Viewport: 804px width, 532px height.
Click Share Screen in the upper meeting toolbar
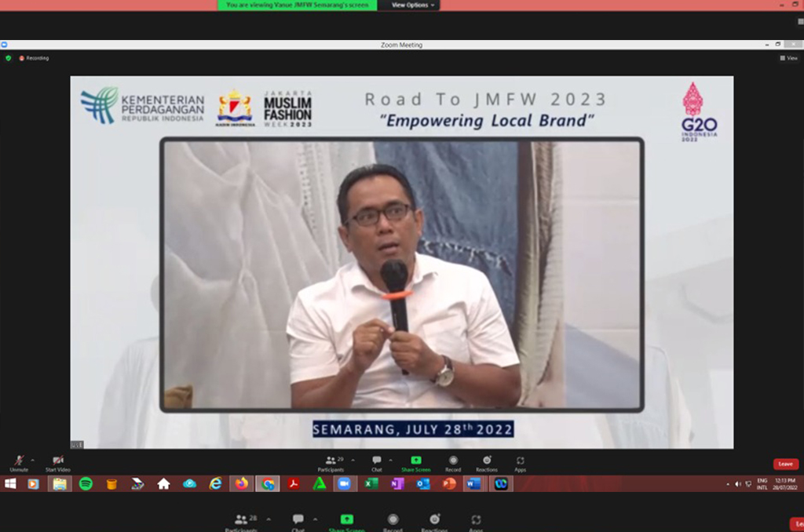pos(415,463)
